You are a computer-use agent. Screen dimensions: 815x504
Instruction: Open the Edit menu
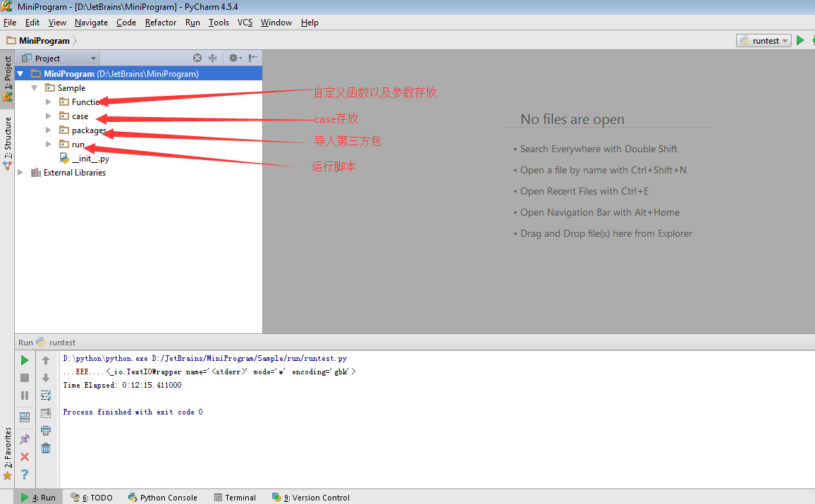tap(32, 23)
